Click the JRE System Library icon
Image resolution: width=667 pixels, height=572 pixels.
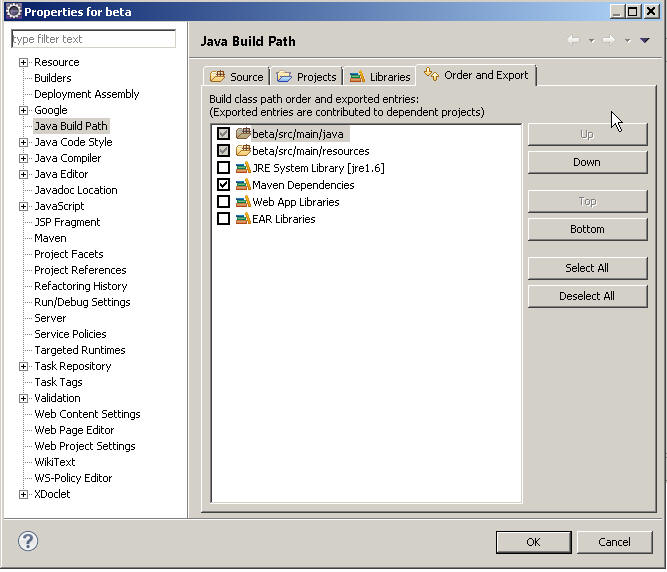243,168
